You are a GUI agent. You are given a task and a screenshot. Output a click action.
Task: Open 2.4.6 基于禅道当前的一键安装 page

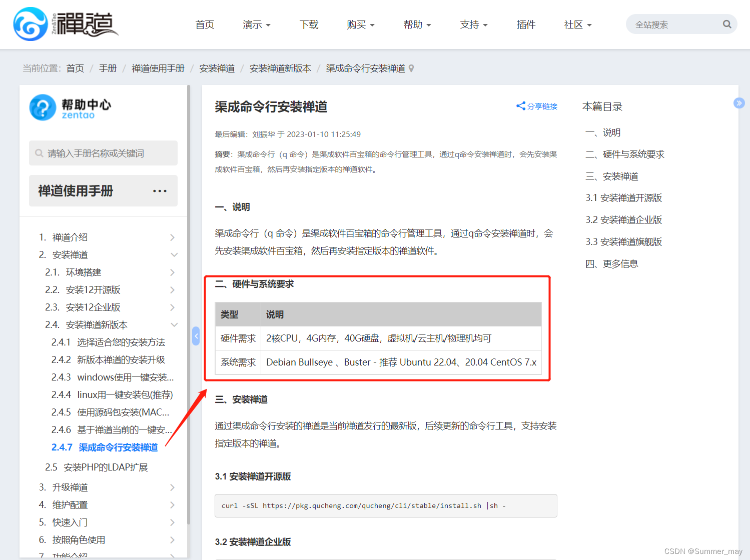click(112, 430)
